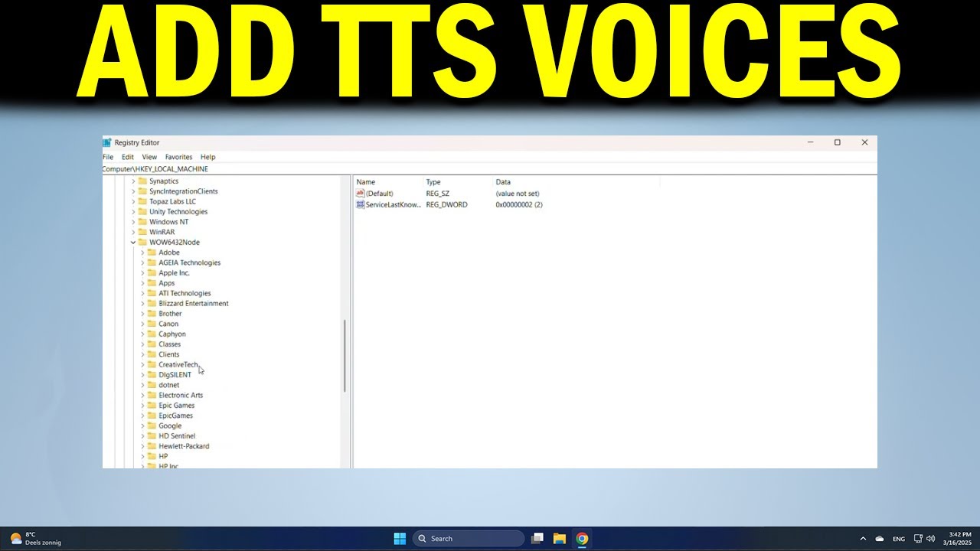Select the Synaptics folder icon
Screen dimensions: 980x551
(142, 181)
